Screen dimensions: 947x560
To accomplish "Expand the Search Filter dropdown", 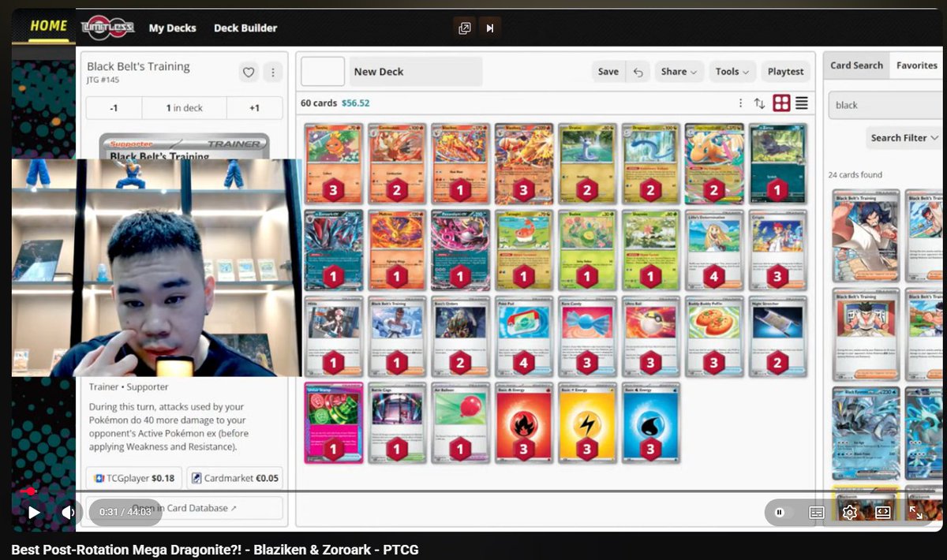I will point(904,138).
